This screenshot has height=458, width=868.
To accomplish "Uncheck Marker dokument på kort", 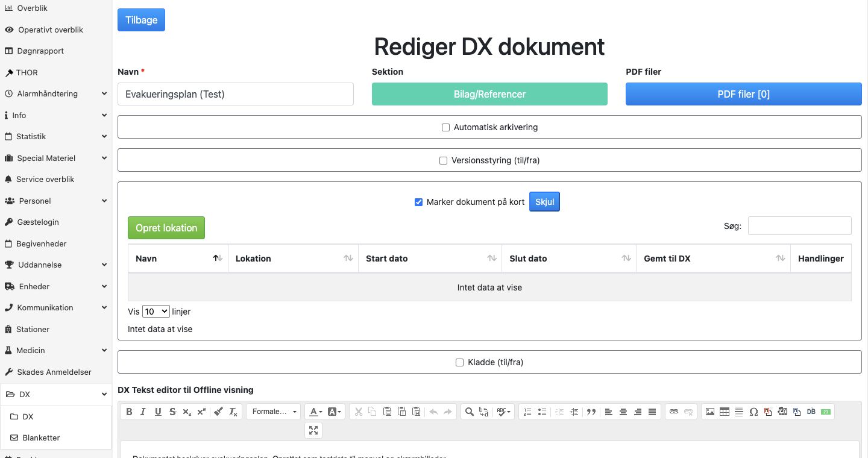I will click(418, 202).
